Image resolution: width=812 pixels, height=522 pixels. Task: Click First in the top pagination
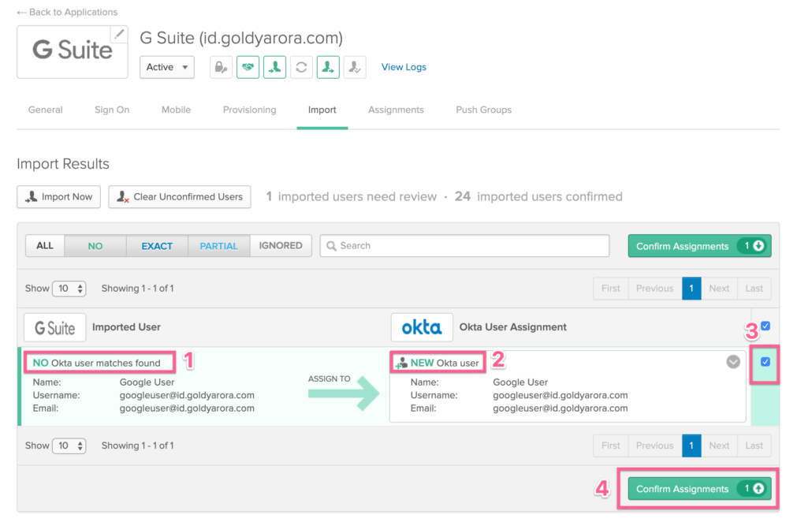pyautogui.click(x=610, y=289)
